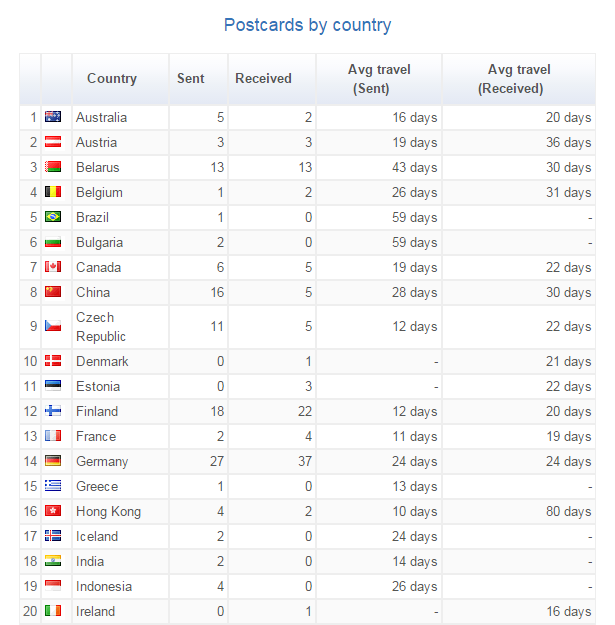Click the Denmark country name
Viewport: 615px width, 625px height.
102,361
